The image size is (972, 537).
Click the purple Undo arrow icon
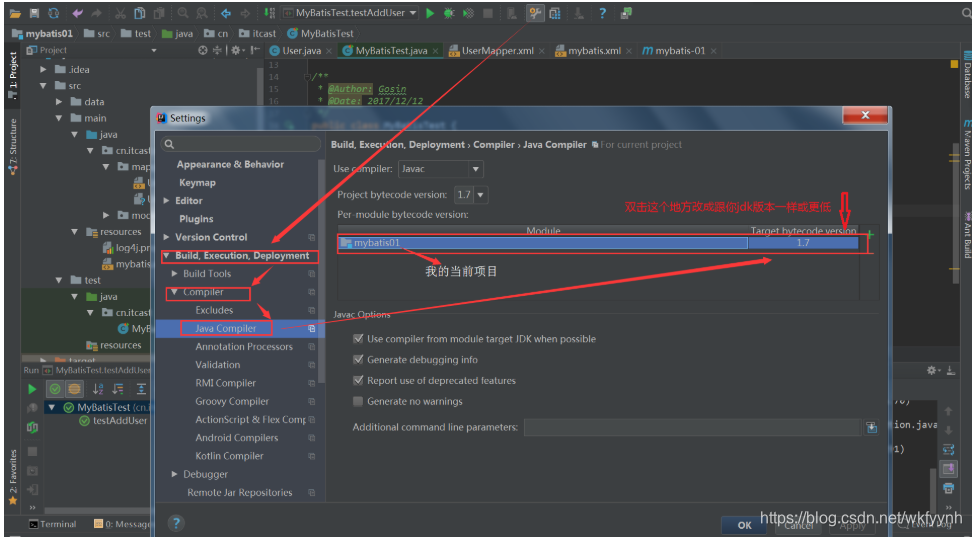(x=77, y=13)
